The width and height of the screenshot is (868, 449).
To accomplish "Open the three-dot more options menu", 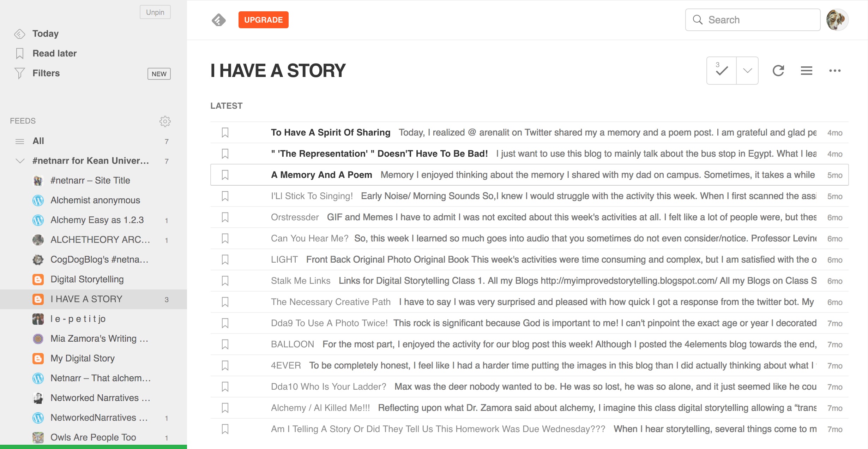I will [x=834, y=71].
